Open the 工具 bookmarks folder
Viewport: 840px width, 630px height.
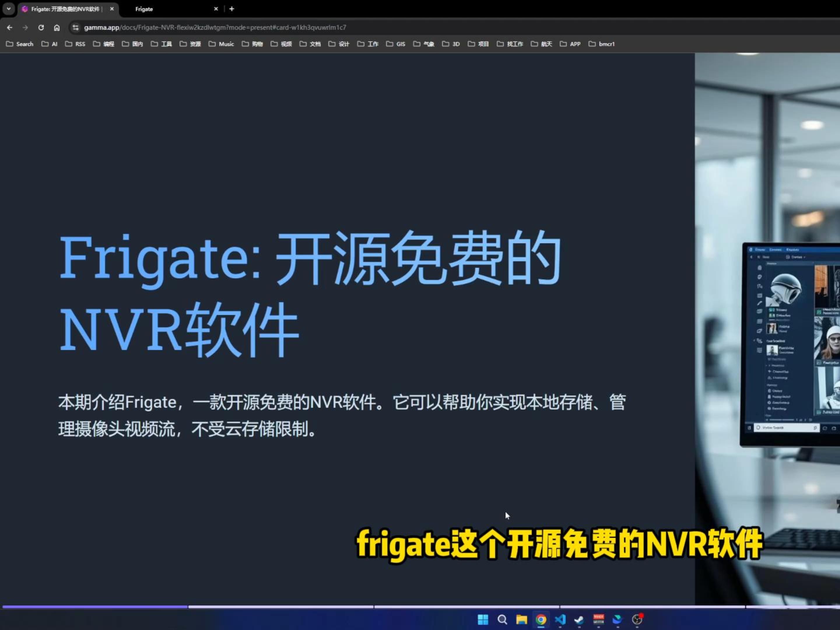[x=162, y=44]
